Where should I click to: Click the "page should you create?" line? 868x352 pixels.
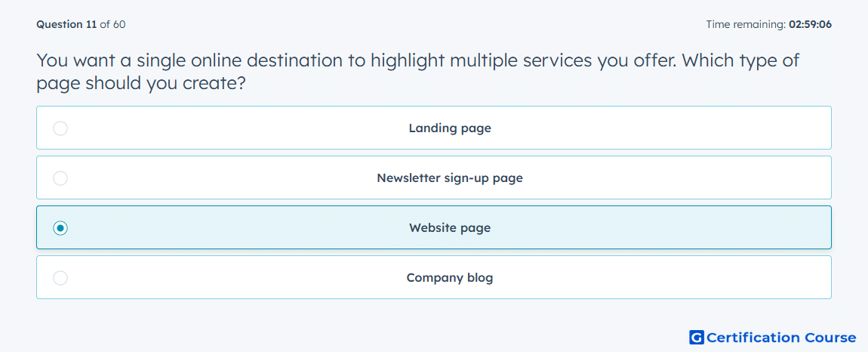141,85
